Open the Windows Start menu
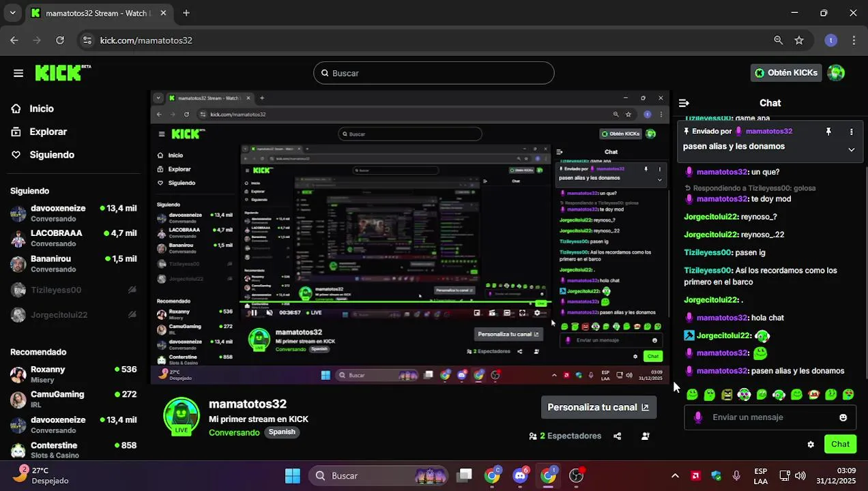The image size is (868, 491). pos(293,475)
